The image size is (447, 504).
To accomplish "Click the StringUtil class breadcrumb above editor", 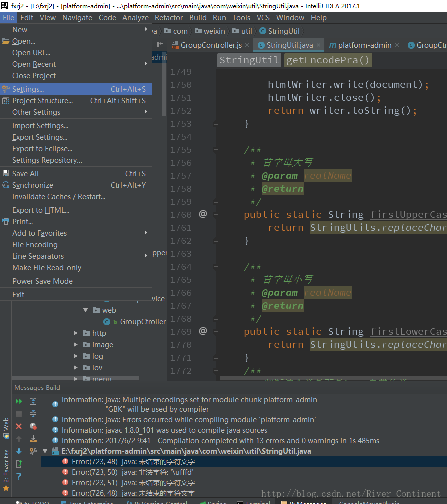I will click(249, 60).
